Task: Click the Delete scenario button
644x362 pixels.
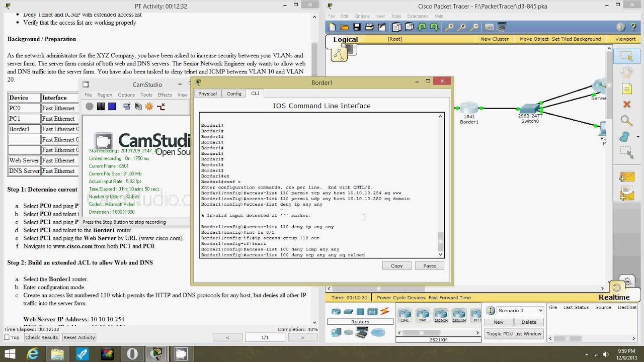Action: pos(529,322)
